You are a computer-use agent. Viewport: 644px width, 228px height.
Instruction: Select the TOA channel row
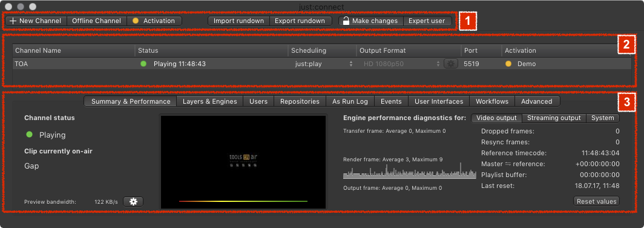coord(322,64)
